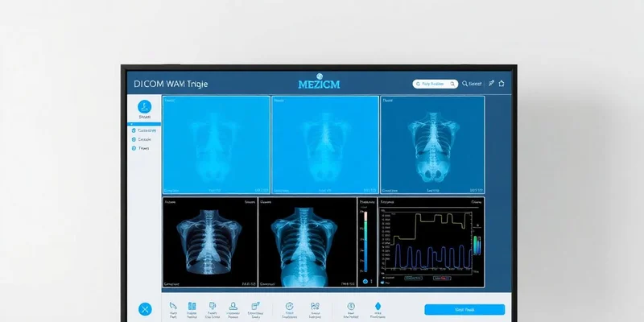Click the group of people icon in the bottom toolbar
Image resolution: width=644 pixels, height=322 pixels.
(315, 306)
